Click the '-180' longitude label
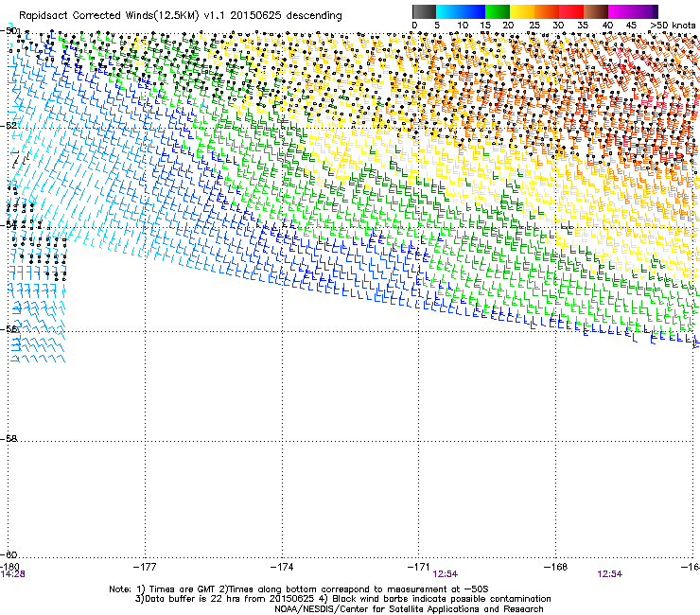 tap(9, 567)
